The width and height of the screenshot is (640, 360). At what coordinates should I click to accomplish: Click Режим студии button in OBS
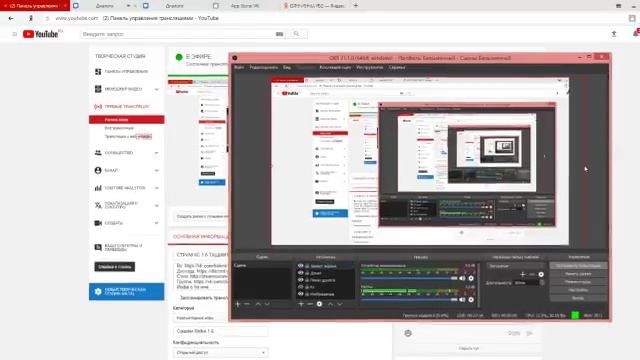tap(578, 282)
